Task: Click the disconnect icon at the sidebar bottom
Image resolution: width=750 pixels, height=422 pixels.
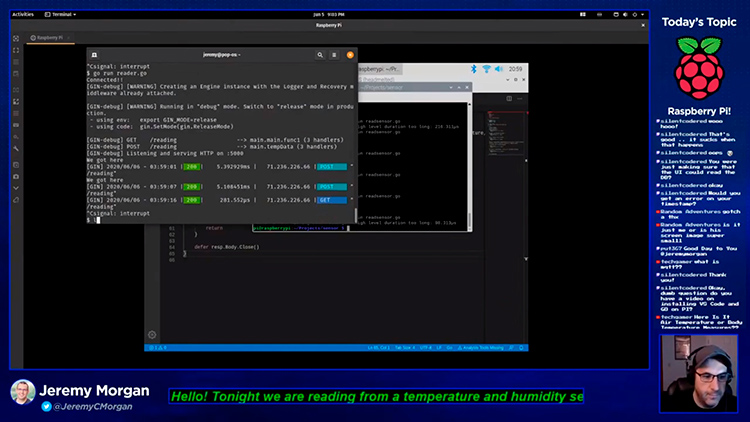Action: (x=16, y=200)
